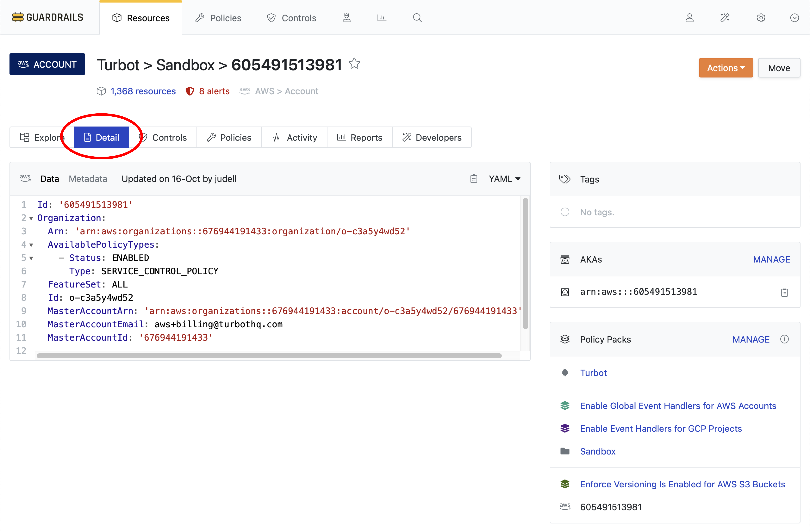Image resolution: width=810 pixels, height=532 pixels.
Task: Open search from the top navigation bar
Action: tap(417, 18)
